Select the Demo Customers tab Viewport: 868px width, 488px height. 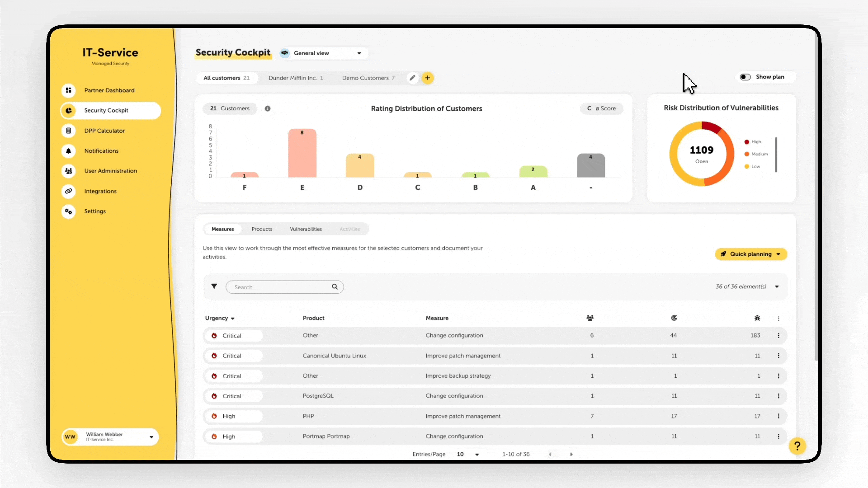tap(368, 78)
